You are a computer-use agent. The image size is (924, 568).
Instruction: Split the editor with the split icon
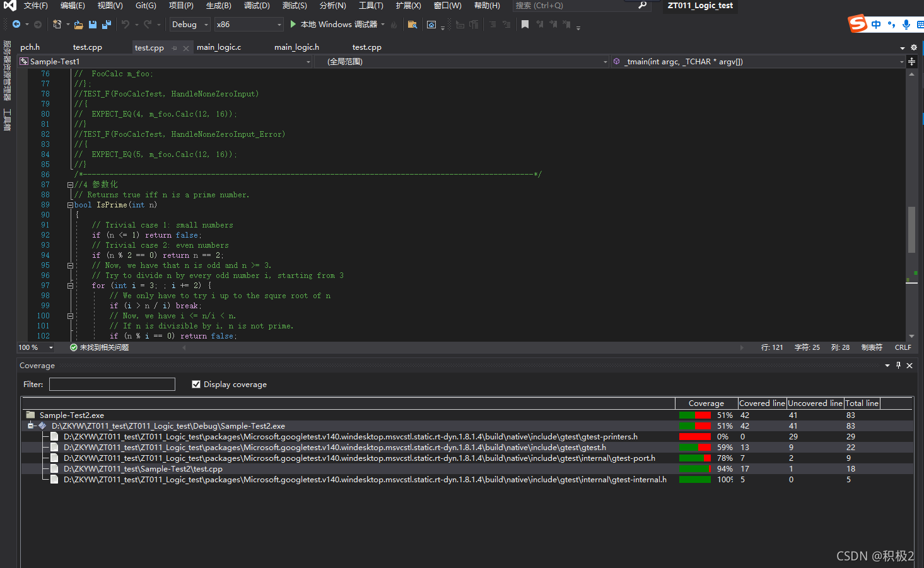(911, 61)
